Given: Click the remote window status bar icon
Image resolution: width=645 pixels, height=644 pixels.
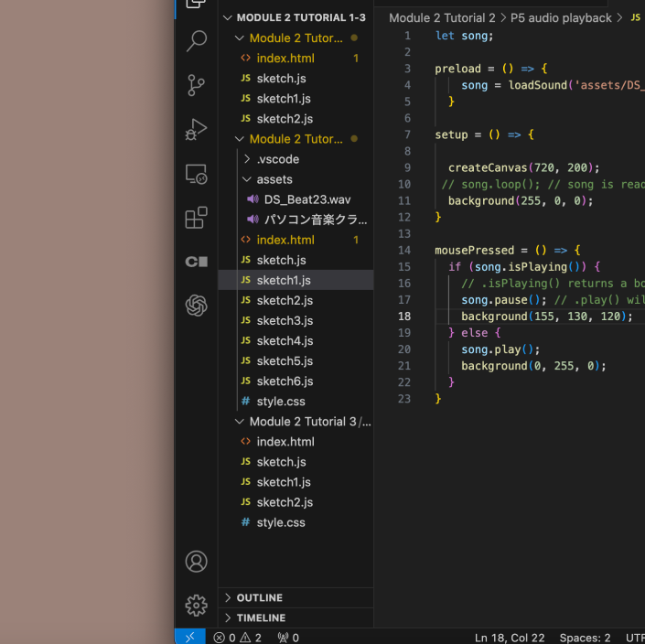Looking at the screenshot, I should click(x=190, y=637).
